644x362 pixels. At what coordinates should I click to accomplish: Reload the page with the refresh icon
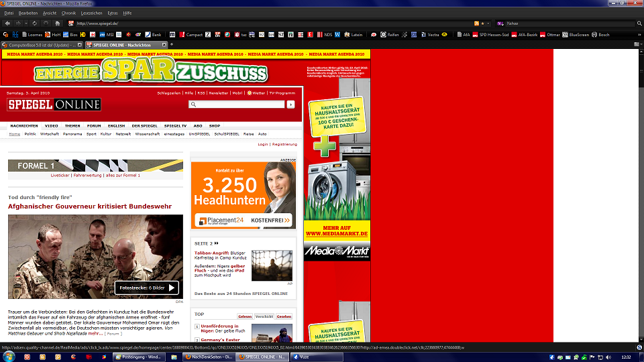[34, 23]
